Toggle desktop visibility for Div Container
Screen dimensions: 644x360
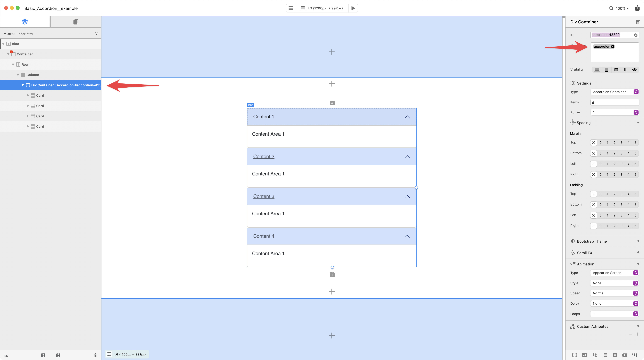click(597, 70)
